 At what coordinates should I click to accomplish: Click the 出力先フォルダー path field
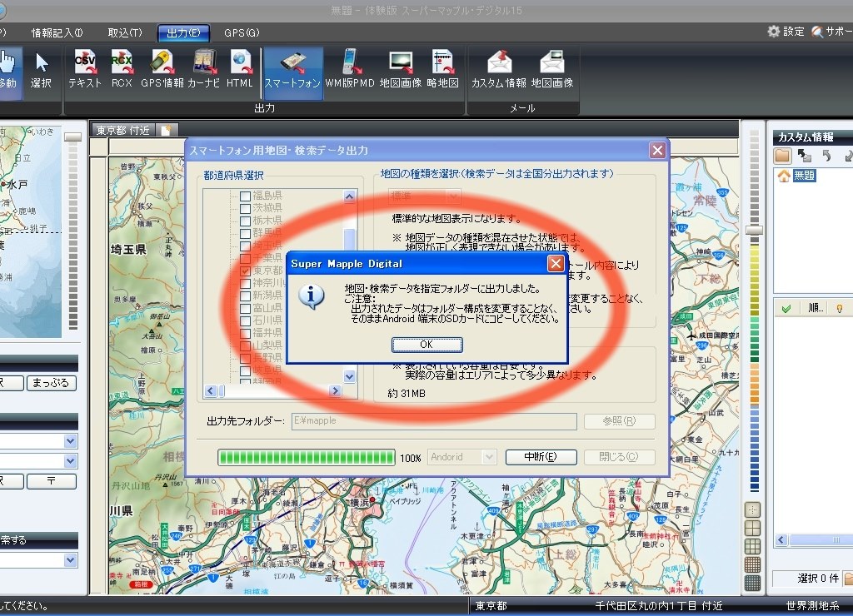coord(434,421)
